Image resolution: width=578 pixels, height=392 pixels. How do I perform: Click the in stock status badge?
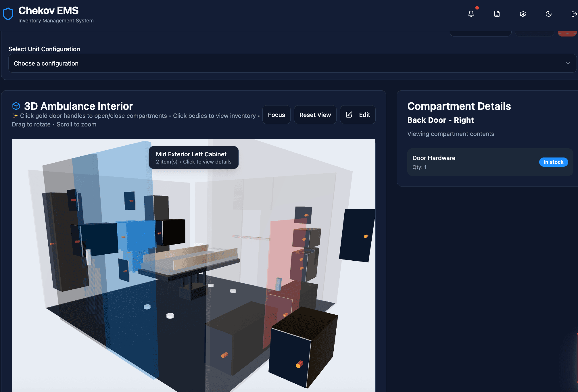pyautogui.click(x=553, y=162)
